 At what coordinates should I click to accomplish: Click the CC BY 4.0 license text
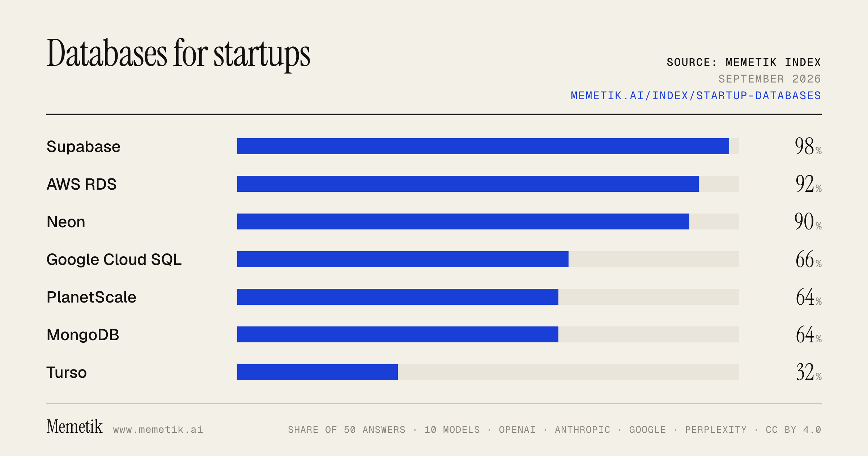[793, 430]
